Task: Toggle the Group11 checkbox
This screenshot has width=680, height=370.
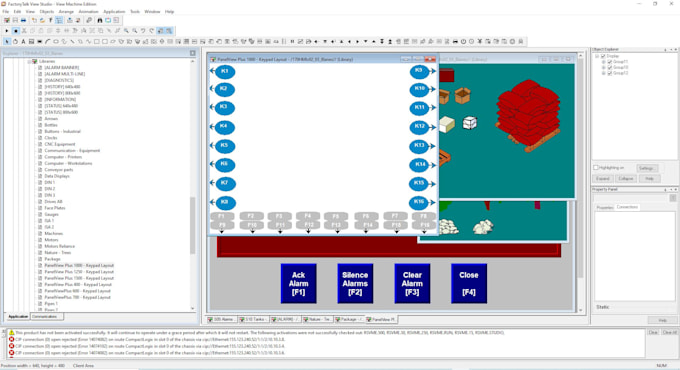Action: pyautogui.click(x=610, y=62)
